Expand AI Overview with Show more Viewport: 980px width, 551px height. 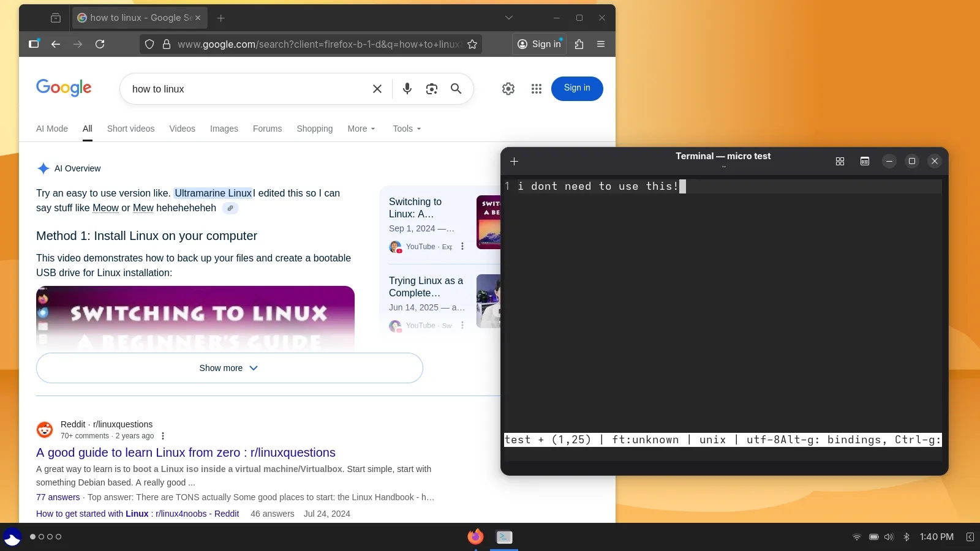(x=229, y=368)
